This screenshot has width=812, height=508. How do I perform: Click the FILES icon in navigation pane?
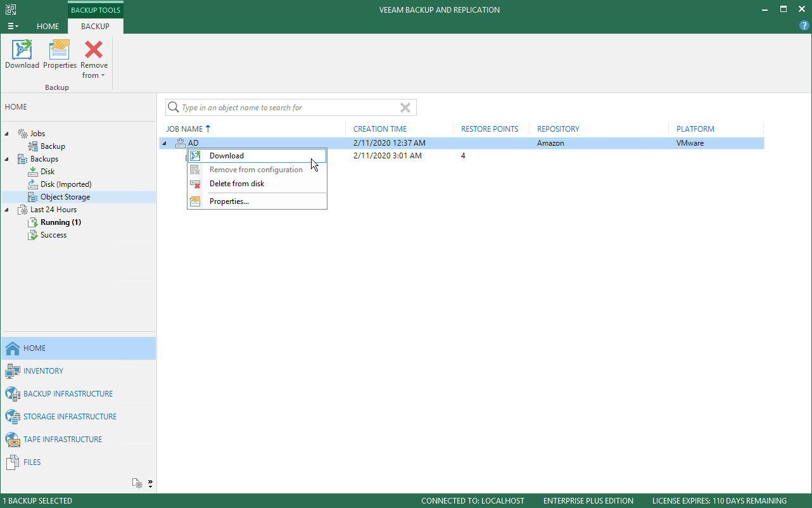tap(13, 462)
